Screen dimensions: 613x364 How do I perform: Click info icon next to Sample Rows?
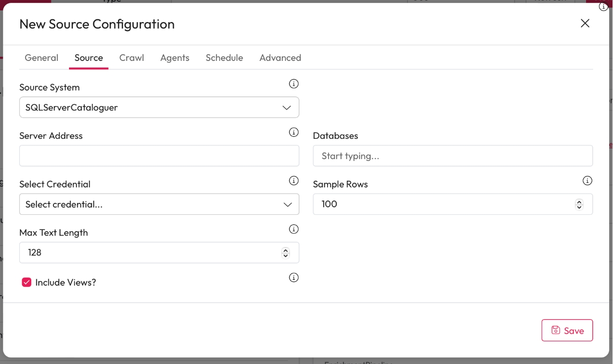(587, 181)
